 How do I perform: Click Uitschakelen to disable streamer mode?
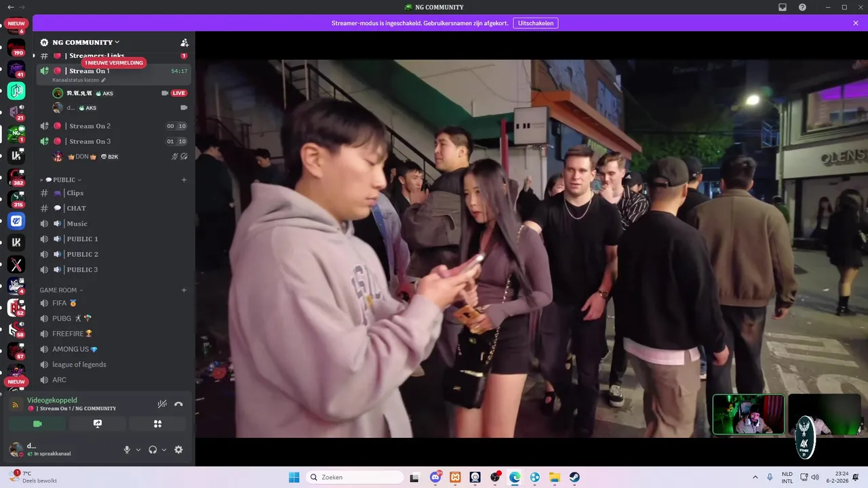click(536, 23)
